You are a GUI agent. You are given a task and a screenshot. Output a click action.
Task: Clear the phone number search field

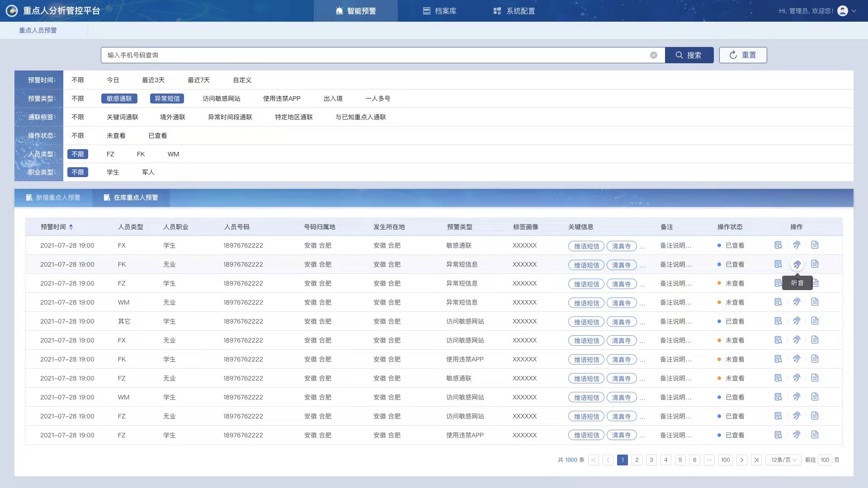coord(654,55)
